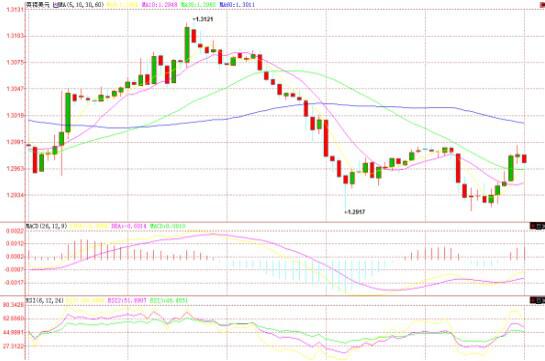Click the MACD(26,12,9) indicator label
The width and height of the screenshot is (545, 361).
[47, 226]
